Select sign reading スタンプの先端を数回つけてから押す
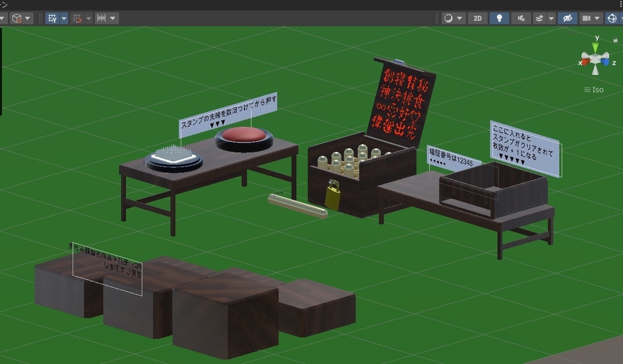This screenshot has height=364, width=623. pyautogui.click(x=228, y=114)
